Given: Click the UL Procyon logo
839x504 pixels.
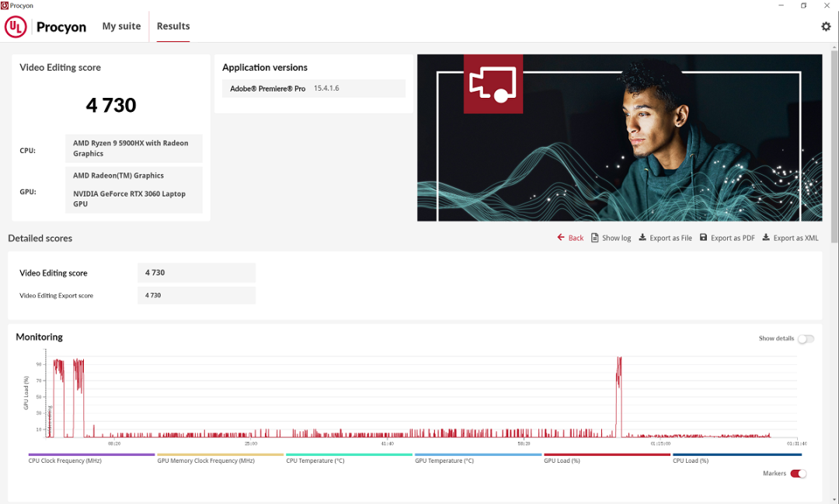Looking at the screenshot, I should point(16,26).
